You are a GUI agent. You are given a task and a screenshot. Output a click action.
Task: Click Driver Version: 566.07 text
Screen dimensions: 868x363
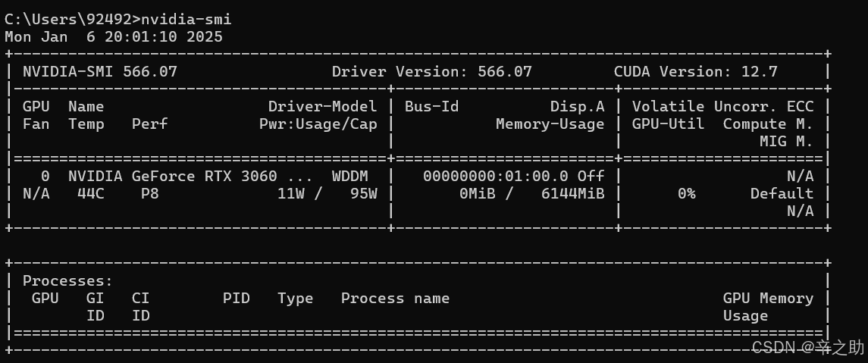(x=432, y=71)
